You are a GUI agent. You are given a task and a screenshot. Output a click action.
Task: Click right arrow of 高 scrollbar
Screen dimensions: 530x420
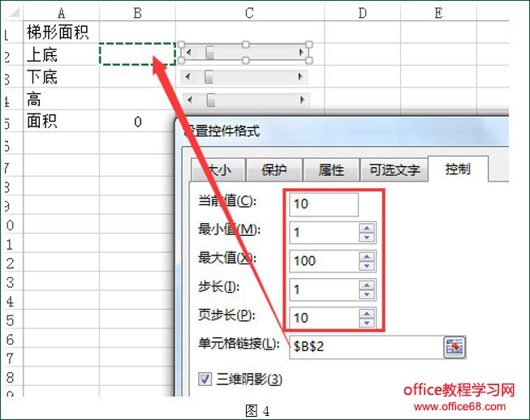click(302, 100)
